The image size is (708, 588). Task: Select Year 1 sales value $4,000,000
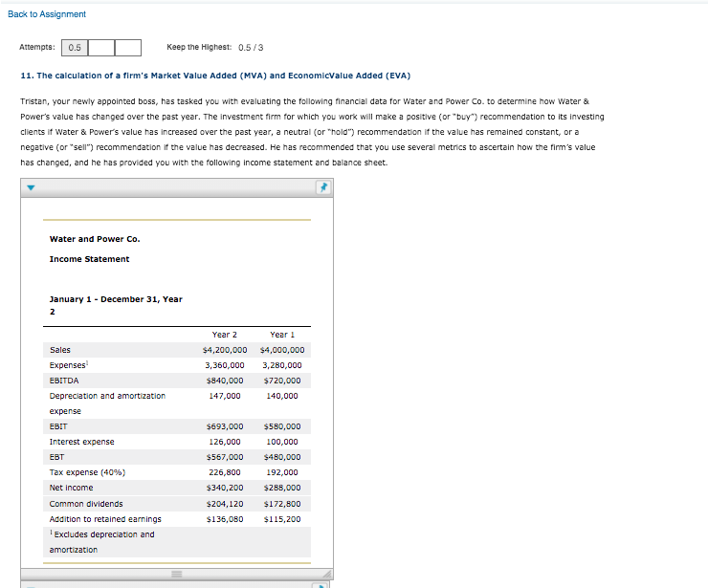point(282,350)
